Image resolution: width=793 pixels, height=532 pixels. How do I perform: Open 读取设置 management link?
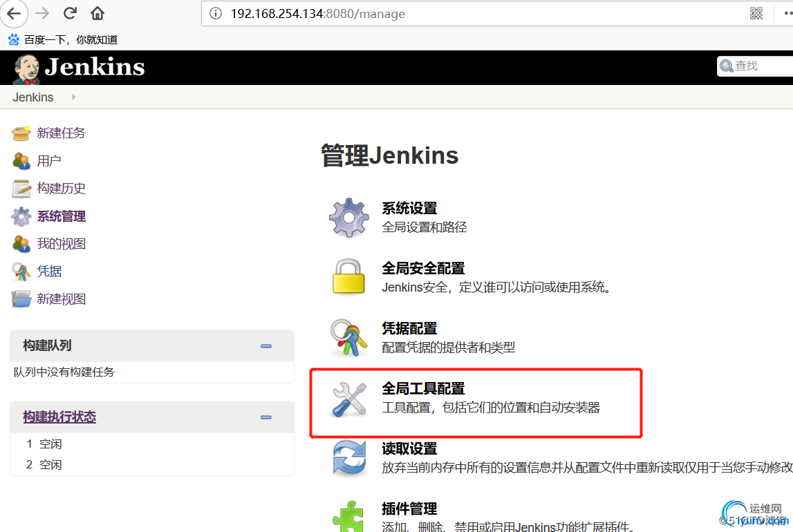(x=410, y=448)
